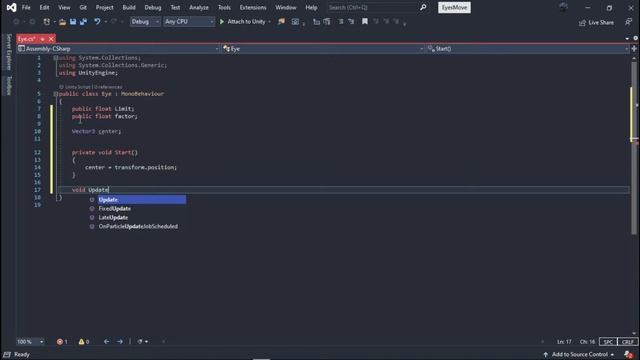Screen dimensions: 640x360
Task: Open the Start() member dropdown
Action: (527, 49)
